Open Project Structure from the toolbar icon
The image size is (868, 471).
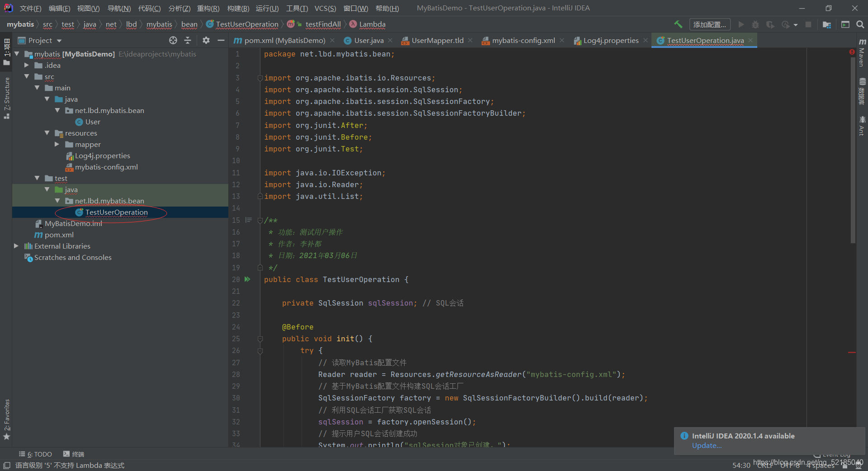coord(827,24)
